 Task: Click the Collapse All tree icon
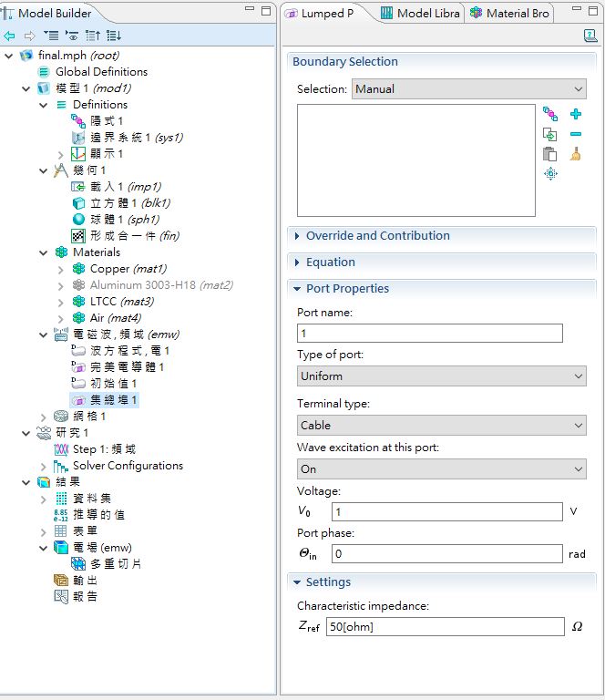point(92,36)
